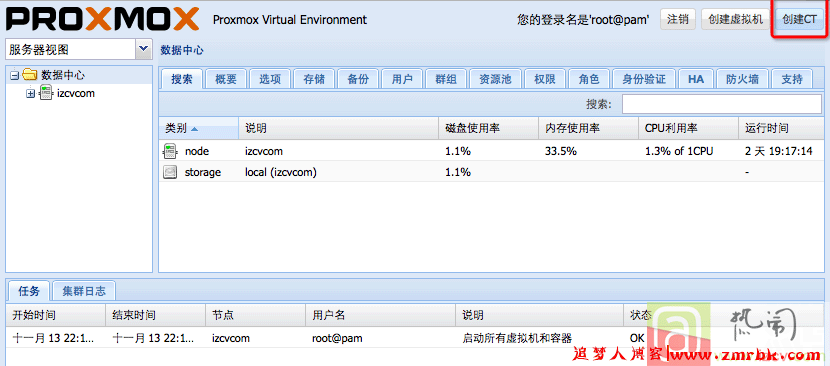This screenshot has width=830, height=366.
Task: Open the 身份验证 tab
Action: point(644,79)
